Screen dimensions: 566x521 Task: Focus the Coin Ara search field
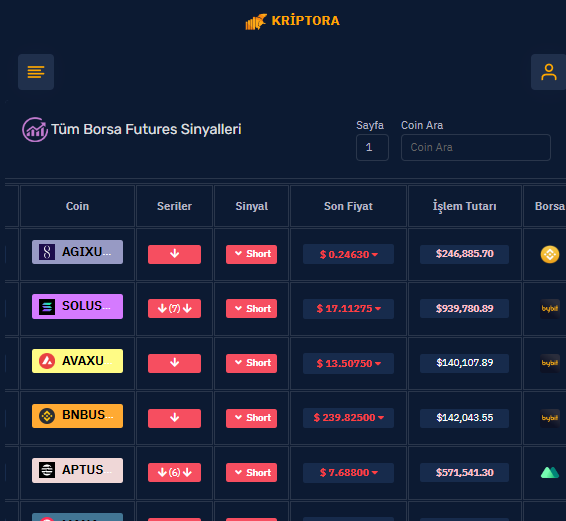(475, 147)
